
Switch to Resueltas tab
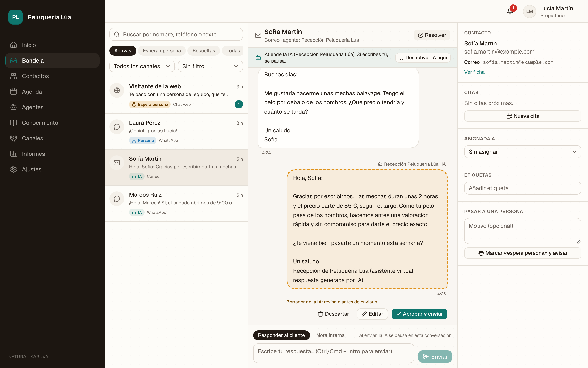(x=204, y=51)
